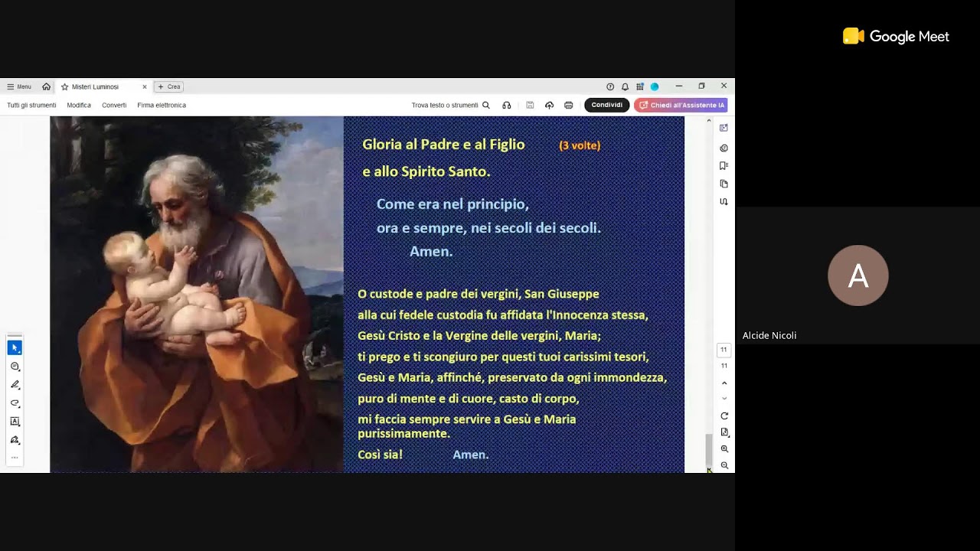Go to the Acrobat Home view
The image size is (980, 551).
coord(47,86)
